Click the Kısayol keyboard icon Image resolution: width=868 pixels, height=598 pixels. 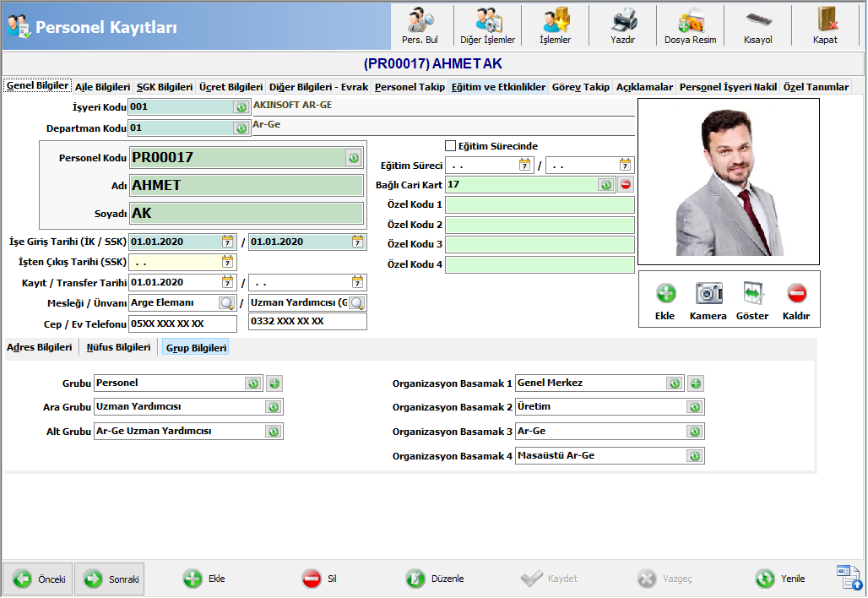pyautogui.click(x=757, y=25)
